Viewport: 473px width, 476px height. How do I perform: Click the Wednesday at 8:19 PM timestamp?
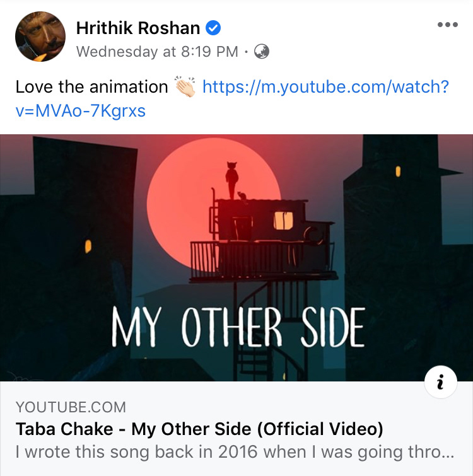(x=157, y=51)
